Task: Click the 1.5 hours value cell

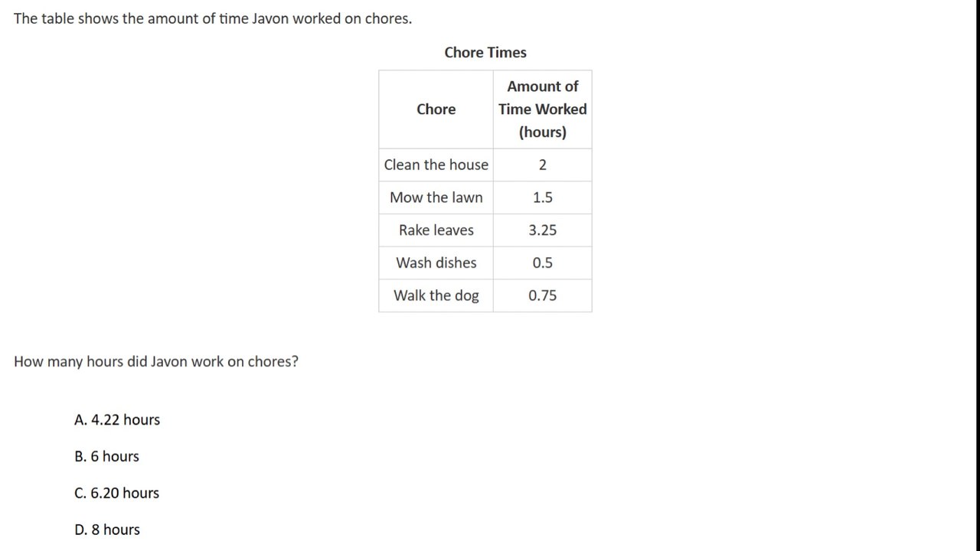Action: pos(542,197)
